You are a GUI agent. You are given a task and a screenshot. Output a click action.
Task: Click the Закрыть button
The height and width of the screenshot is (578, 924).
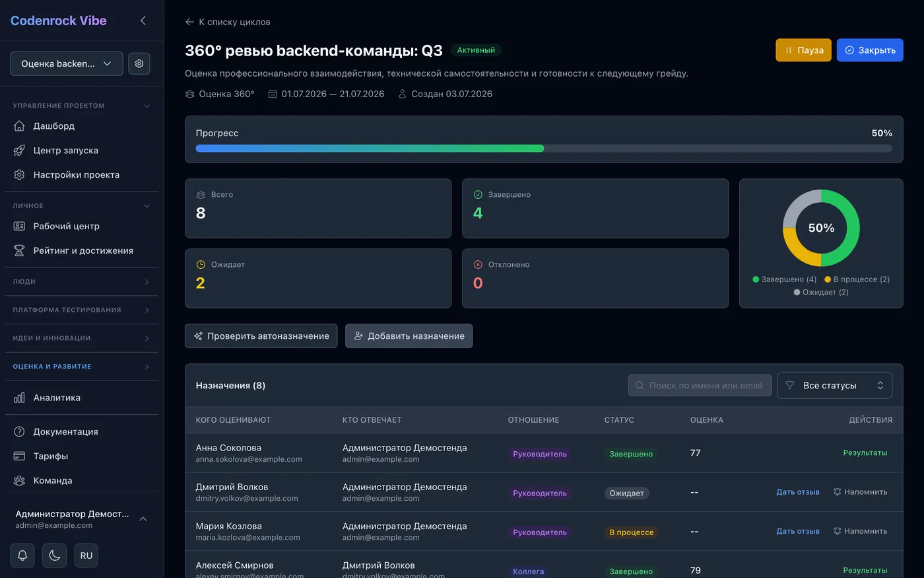(870, 50)
